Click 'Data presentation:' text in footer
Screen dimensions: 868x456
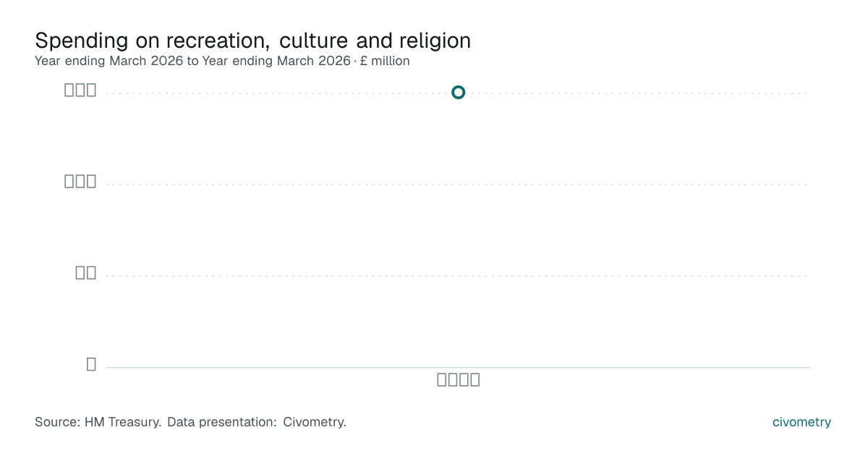click(221, 422)
